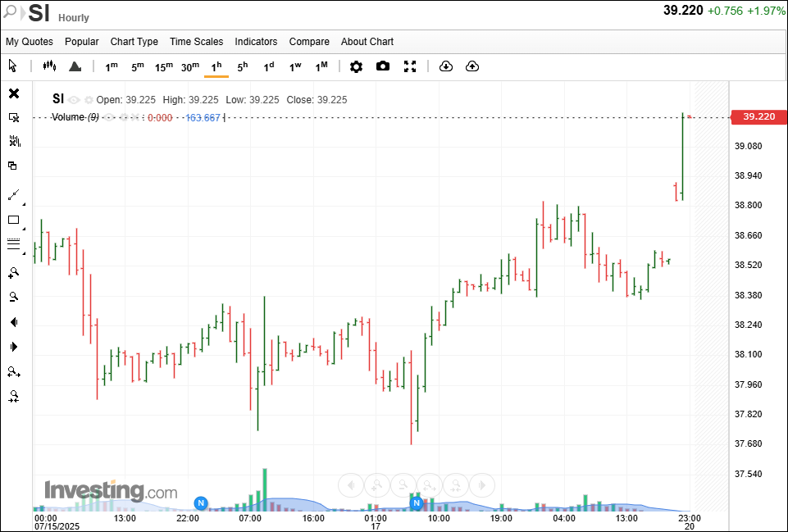Viewport: 788px width, 532px height.
Task: Set interval to 1 month
Action: [321, 67]
